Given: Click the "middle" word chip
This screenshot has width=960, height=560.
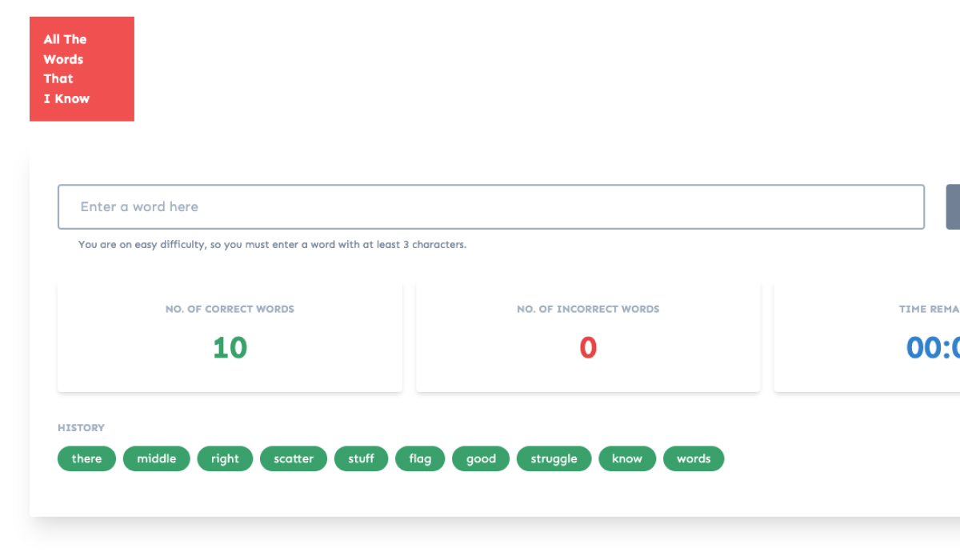Looking at the screenshot, I should pyautogui.click(x=156, y=458).
